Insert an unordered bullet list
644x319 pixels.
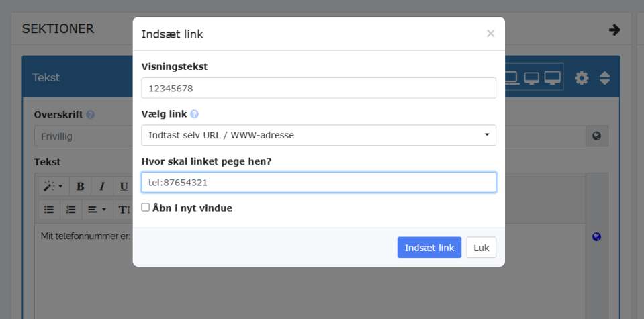49,210
